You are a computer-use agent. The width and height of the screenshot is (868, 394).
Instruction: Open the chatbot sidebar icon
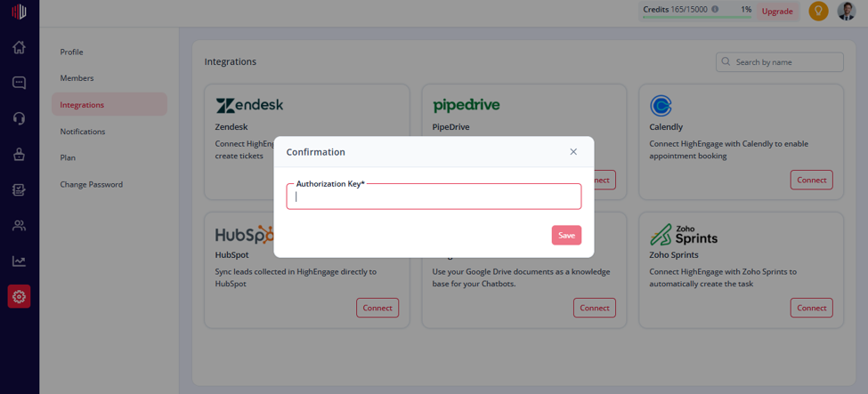pyautogui.click(x=19, y=155)
